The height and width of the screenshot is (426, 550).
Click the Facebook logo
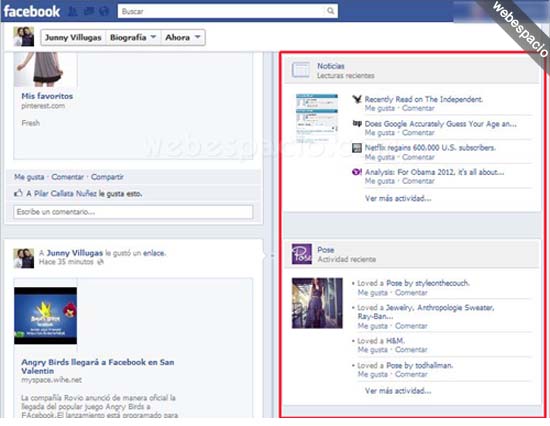pos(32,11)
